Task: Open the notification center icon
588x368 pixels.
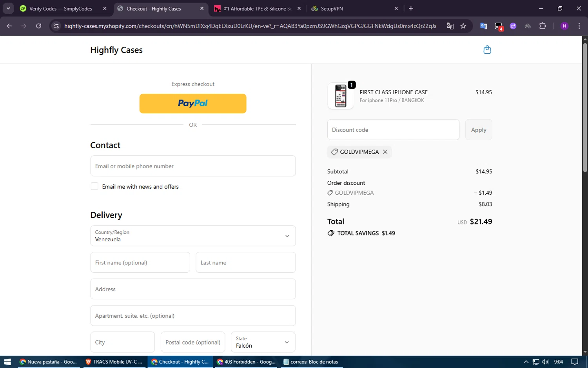Action: tap(575, 362)
